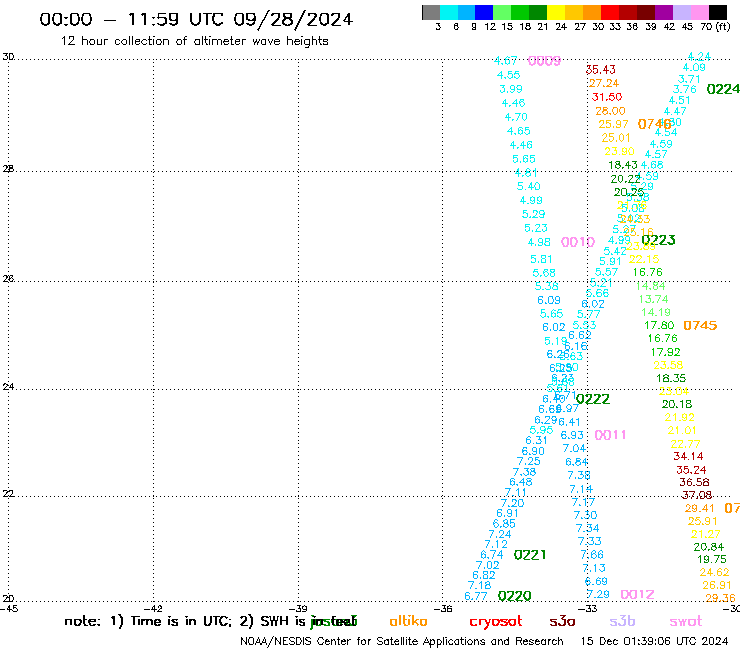Click the green track time label "0223"
This screenshot has width=740, height=650.
pyautogui.click(x=658, y=240)
